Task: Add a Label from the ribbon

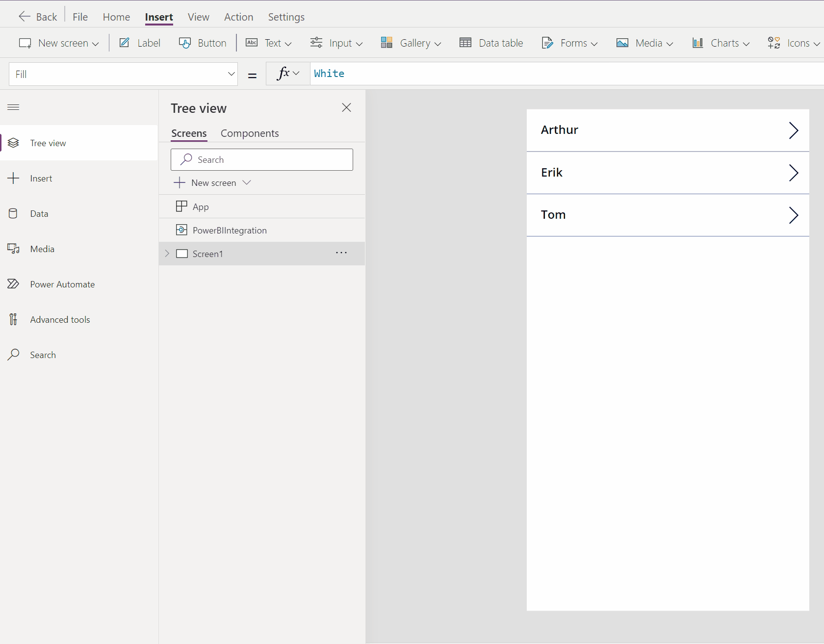Action: [140, 43]
